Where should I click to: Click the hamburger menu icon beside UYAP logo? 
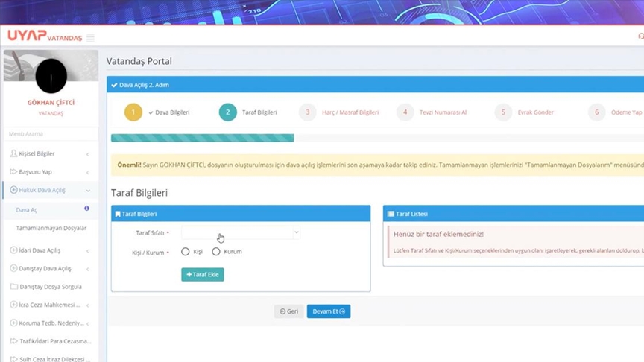pos(91,38)
